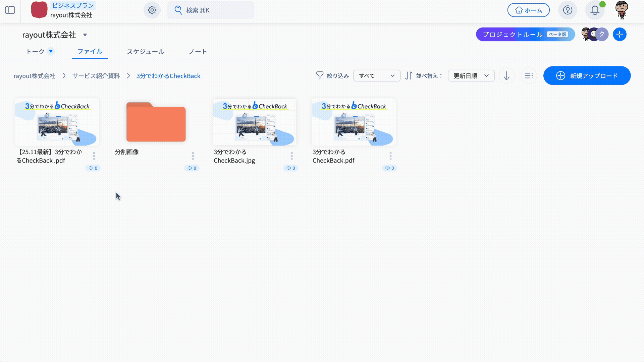Viewport: 644px width, 362px height.
Task: Open three-dot menu for 分割画像 folder
Action: click(193, 156)
